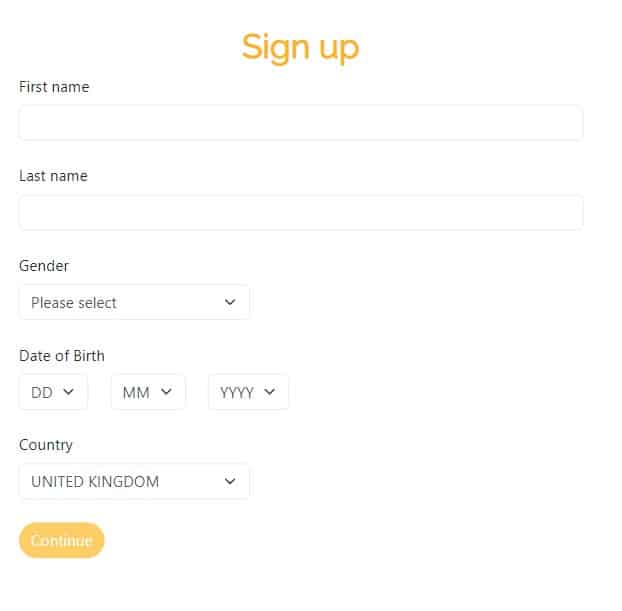Click the First name input field

coord(300,123)
